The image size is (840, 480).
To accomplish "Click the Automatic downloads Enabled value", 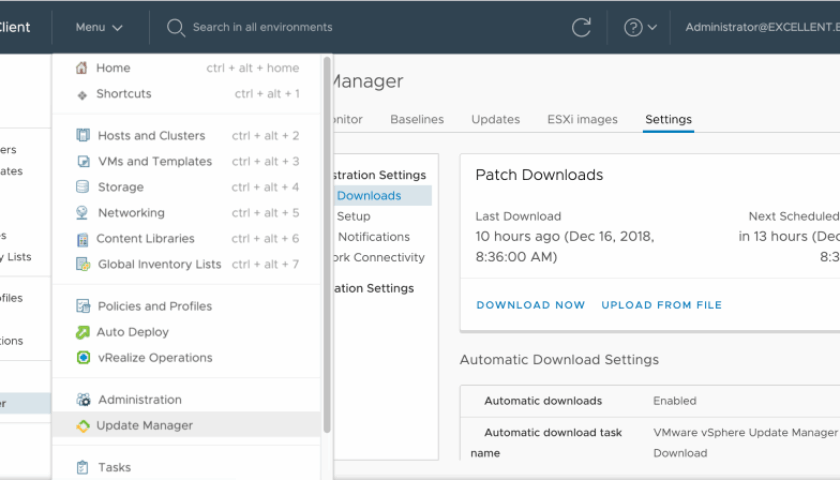I will (674, 401).
